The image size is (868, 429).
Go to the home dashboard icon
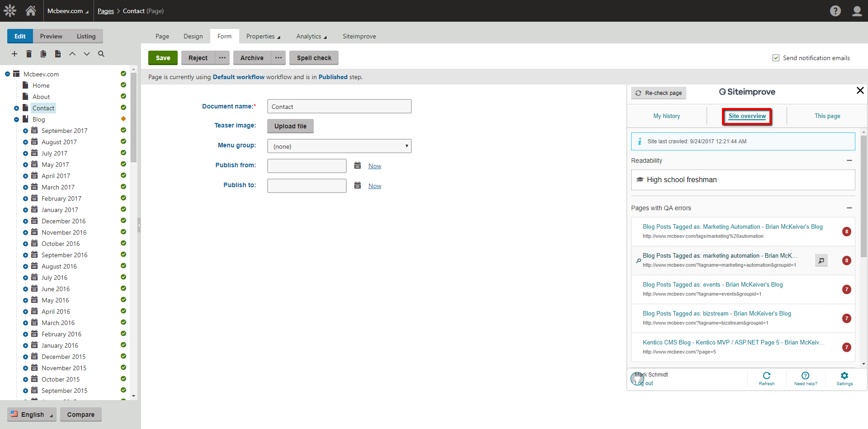[x=31, y=10]
